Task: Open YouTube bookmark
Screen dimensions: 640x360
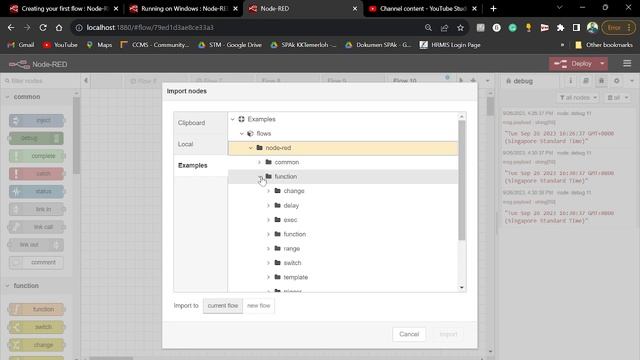Action: (x=60, y=45)
